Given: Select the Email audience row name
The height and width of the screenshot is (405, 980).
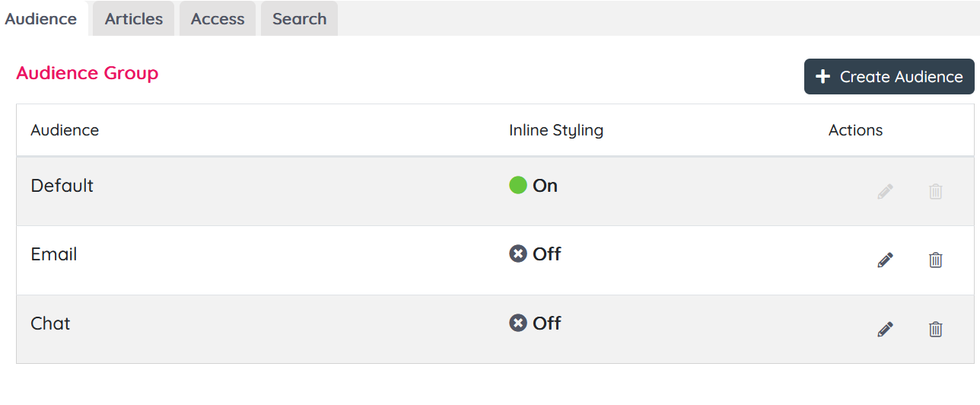Looking at the screenshot, I should tap(54, 254).
